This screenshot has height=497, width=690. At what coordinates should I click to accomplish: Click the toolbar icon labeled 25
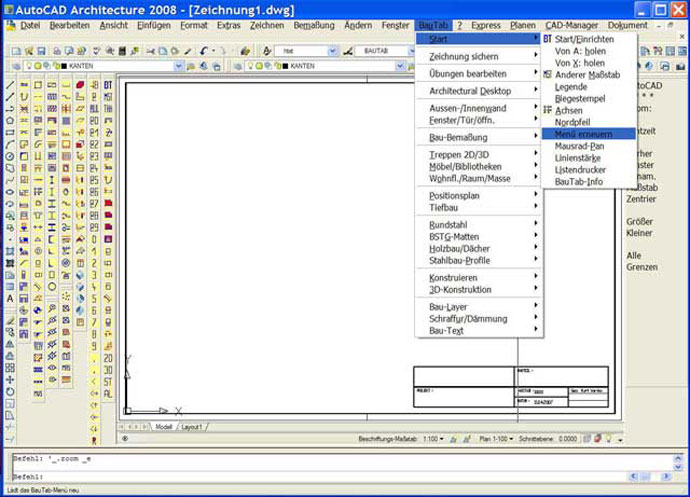point(94,180)
